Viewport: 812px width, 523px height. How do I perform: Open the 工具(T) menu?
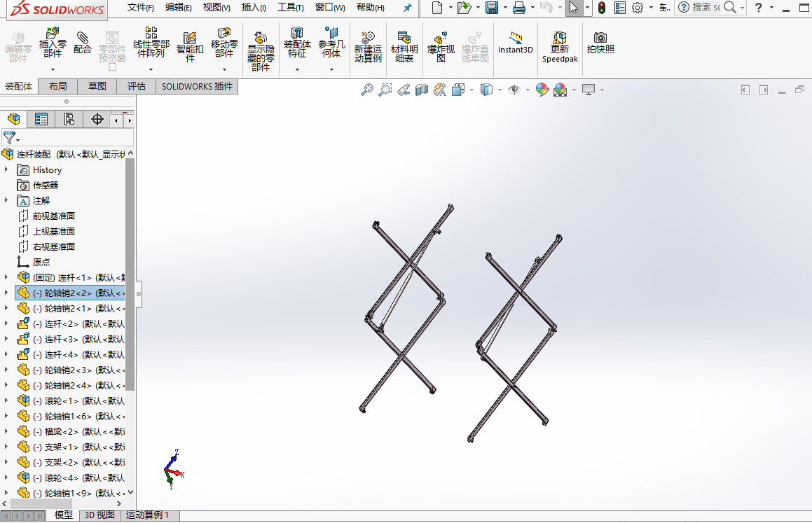coord(291,8)
